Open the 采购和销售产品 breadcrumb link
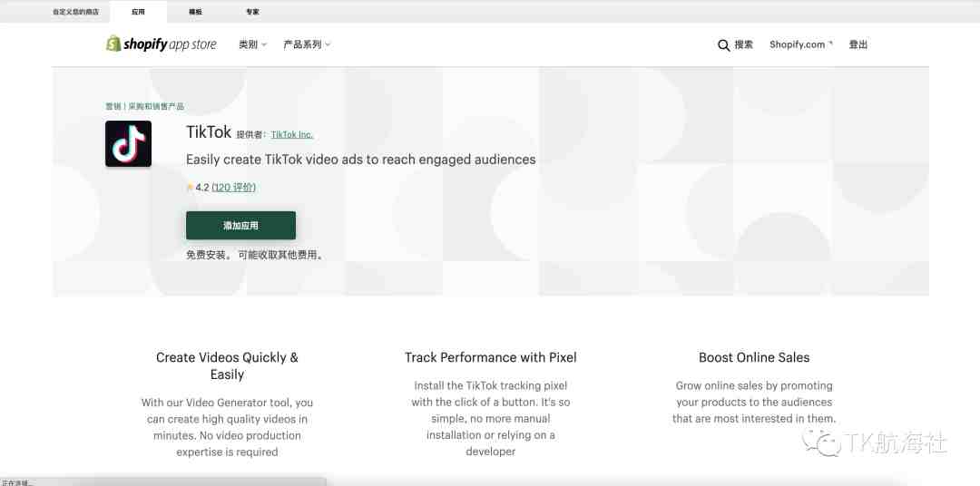 coord(156,106)
